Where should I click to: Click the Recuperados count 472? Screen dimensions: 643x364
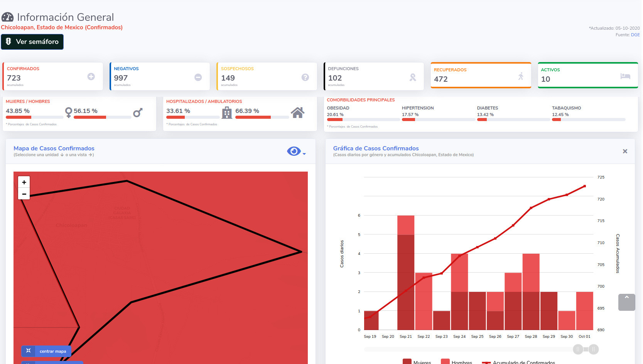tap(441, 79)
